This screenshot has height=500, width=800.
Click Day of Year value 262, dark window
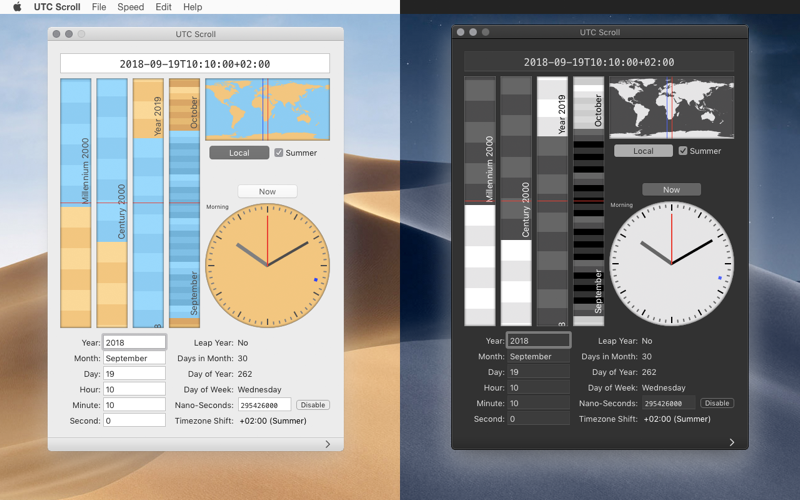click(x=649, y=372)
